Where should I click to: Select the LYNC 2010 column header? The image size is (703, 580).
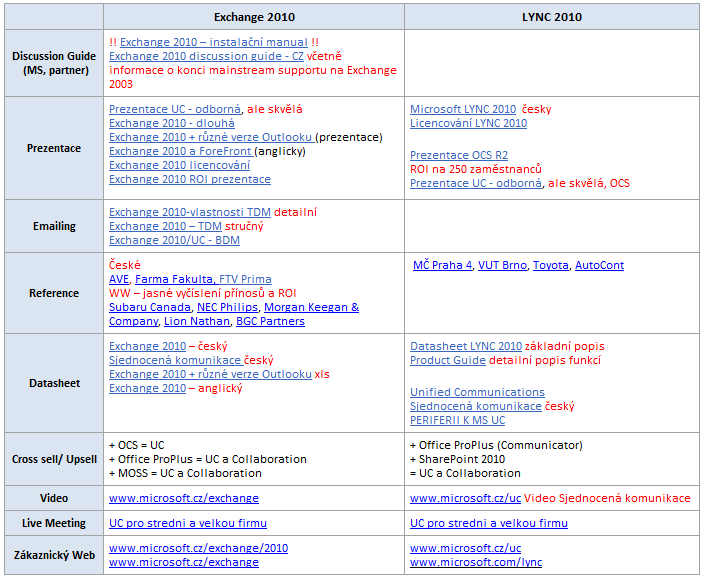552,17
